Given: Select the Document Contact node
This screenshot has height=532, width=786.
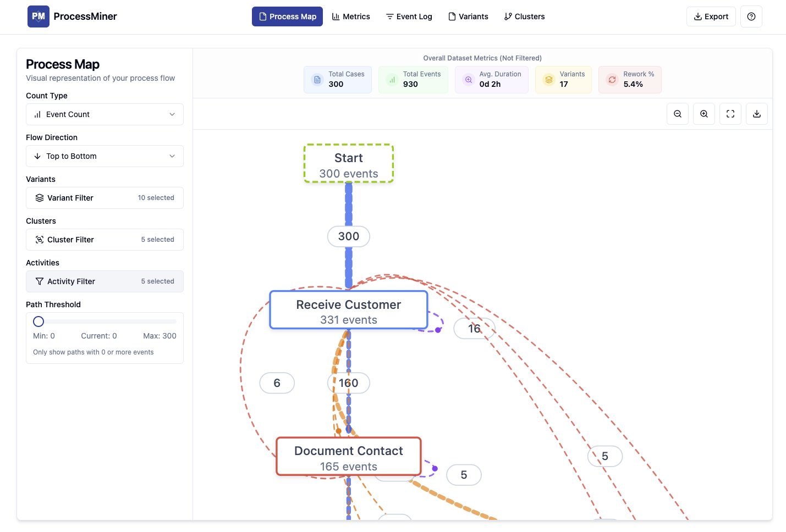Looking at the screenshot, I should [349, 457].
